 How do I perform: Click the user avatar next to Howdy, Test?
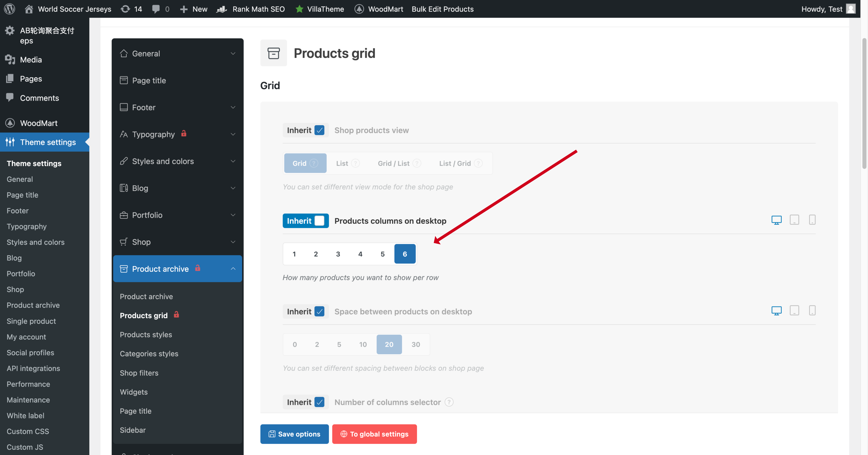(851, 9)
